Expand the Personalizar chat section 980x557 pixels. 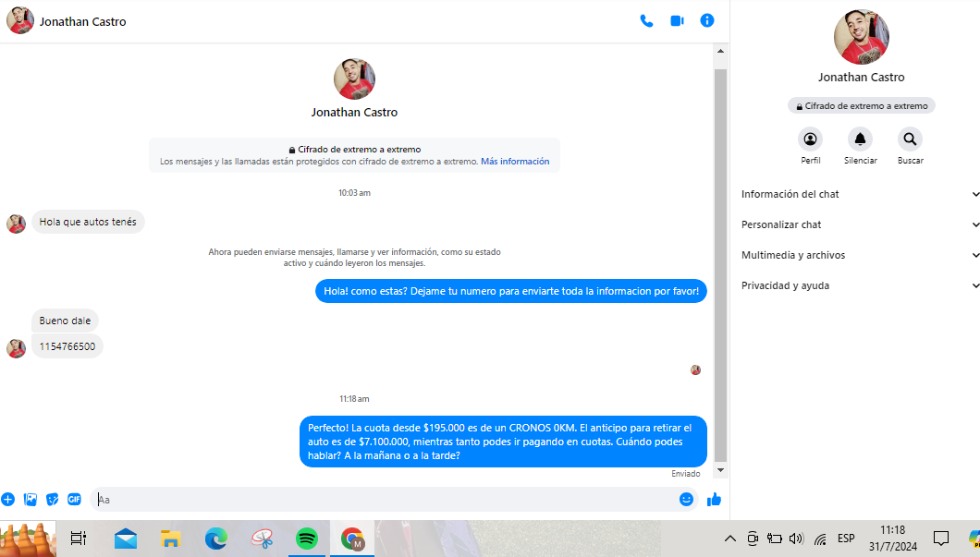tap(860, 224)
